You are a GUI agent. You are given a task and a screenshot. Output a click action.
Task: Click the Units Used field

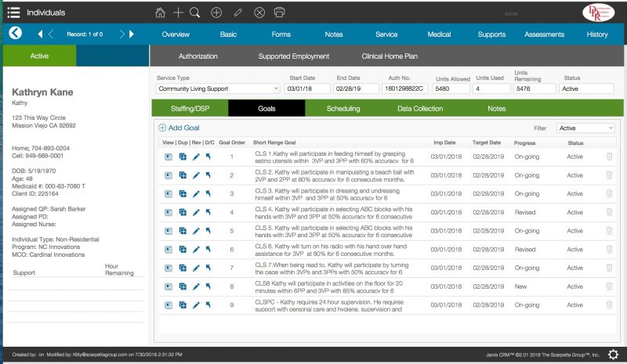click(x=491, y=88)
